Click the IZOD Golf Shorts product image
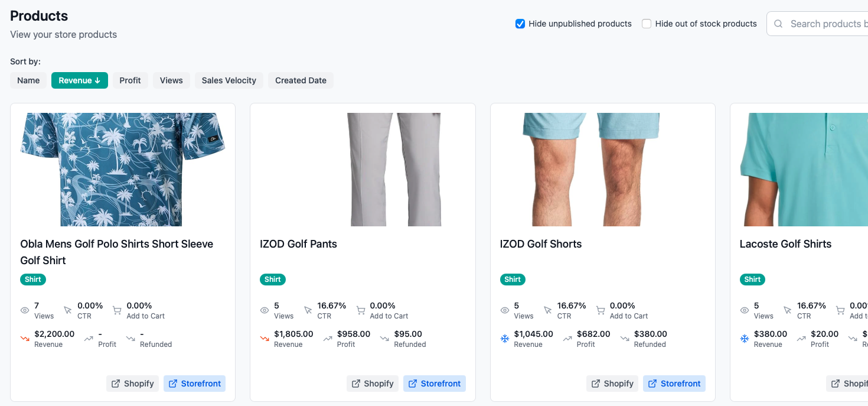This screenshot has height=406, width=868. (602, 170)
